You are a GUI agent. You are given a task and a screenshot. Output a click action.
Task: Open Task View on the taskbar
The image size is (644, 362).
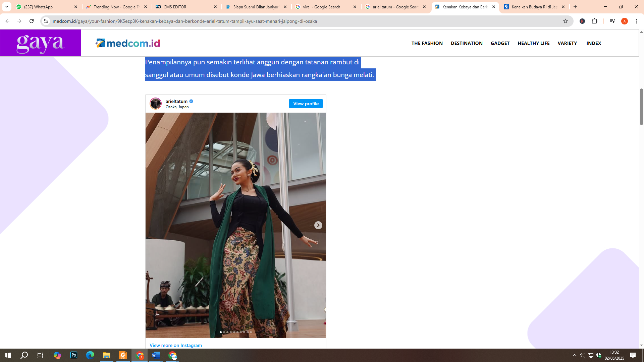(x=40, y=355)
